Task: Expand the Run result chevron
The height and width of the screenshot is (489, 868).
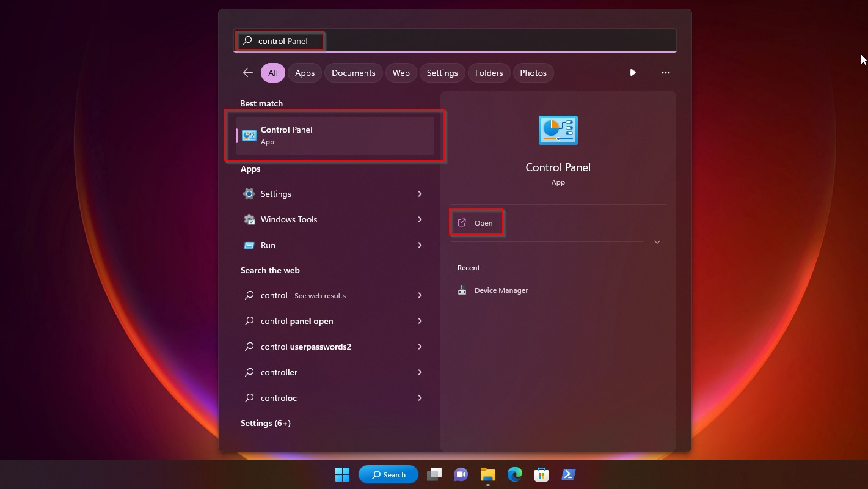Action: (x=420, y=245)
